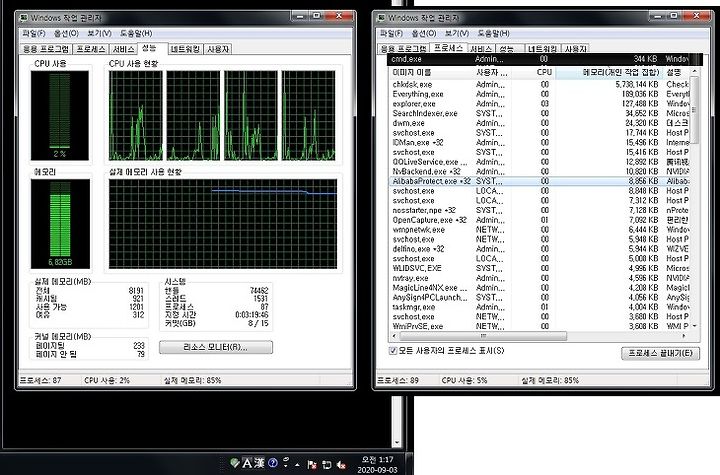Screen dimensions: 720x475
Task: Click the Task Manager icon in left window title
Action: [x=23, y=18]
